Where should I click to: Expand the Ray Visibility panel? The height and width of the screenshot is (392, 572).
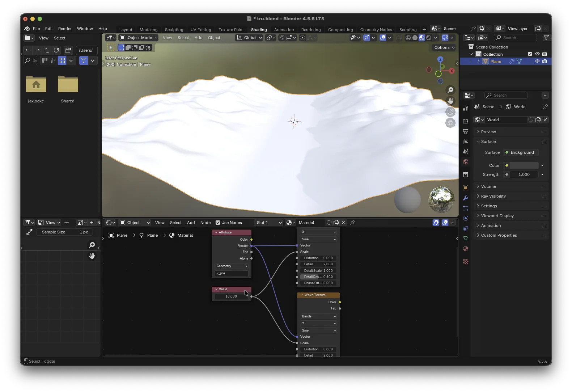click(x=493, y=196)
